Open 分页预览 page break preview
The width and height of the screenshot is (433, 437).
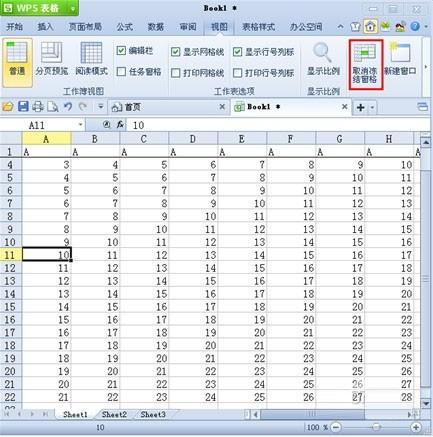52,59
